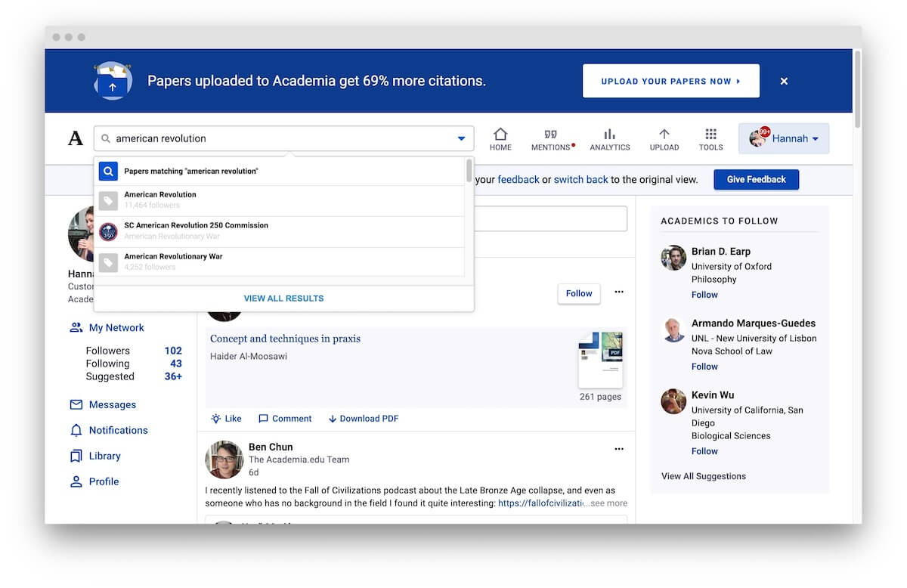Click author name Haider Al-Moosawi
This screenshot has width=907, height=588.
click(249, 357)
